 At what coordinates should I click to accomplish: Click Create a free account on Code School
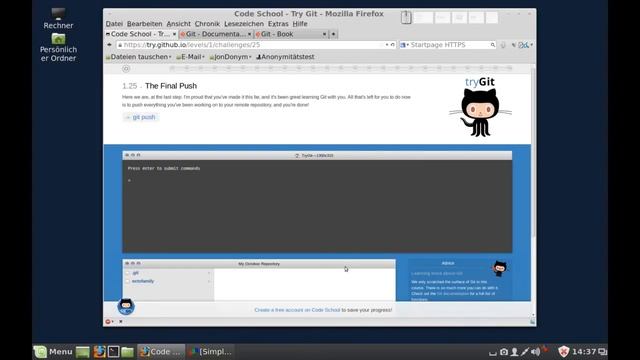297,310
